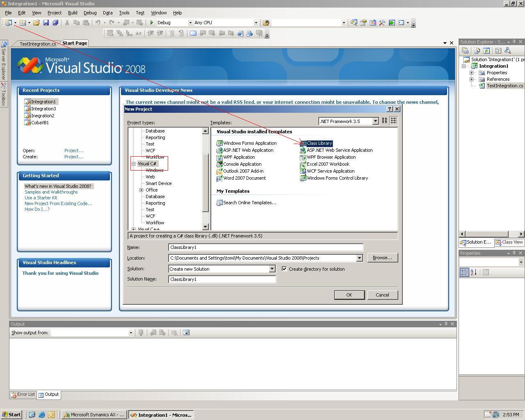The width and height of the screenshot is (525, 420).
Task: Click Categorized button in Properties panel
Action: coord(464,272)
